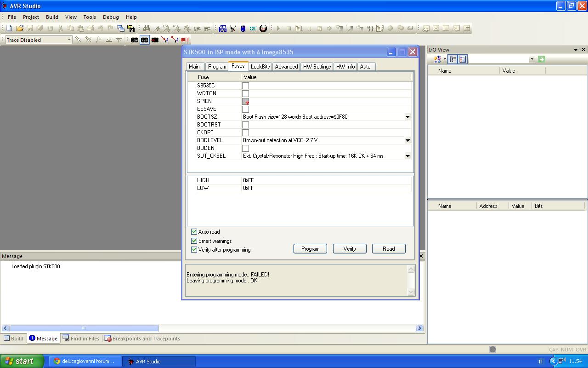Switch to the Advanced tab
This screenshot has height=368, width=588.
[x=286, y=67]
